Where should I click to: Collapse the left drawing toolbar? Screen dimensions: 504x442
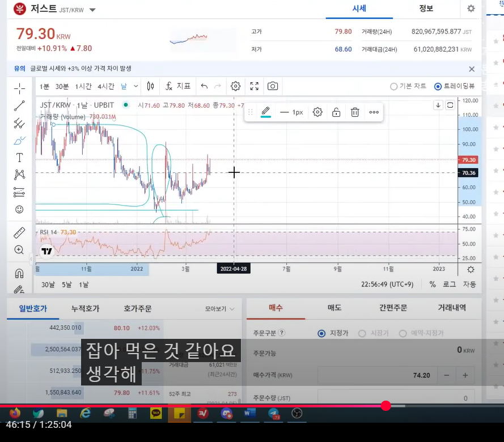31,258
